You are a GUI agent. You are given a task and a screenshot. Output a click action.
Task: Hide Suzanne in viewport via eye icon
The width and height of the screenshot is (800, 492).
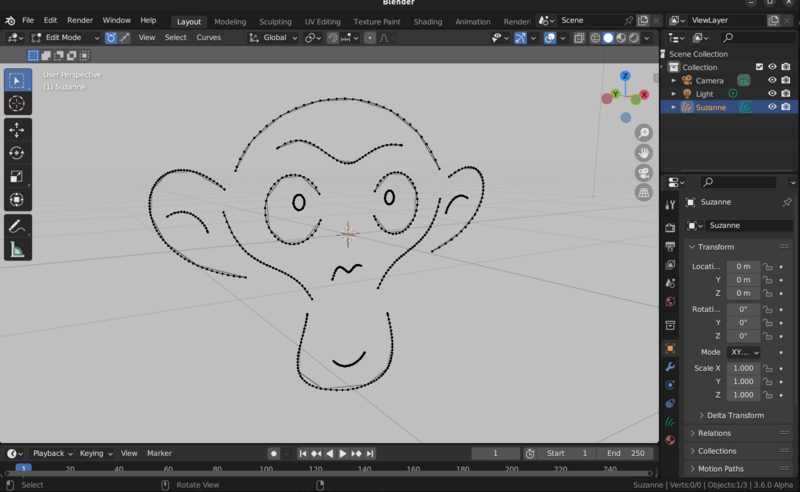tap(772, 107)
